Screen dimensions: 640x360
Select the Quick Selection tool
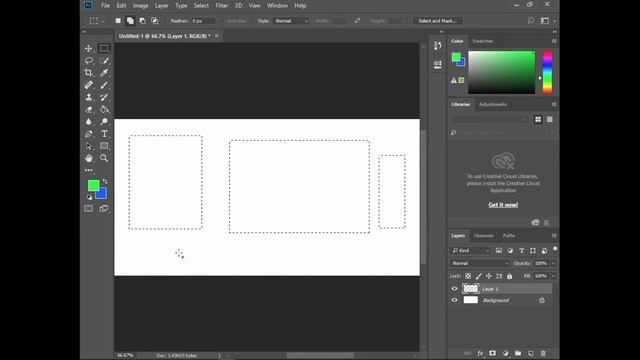tap(104, 60)
